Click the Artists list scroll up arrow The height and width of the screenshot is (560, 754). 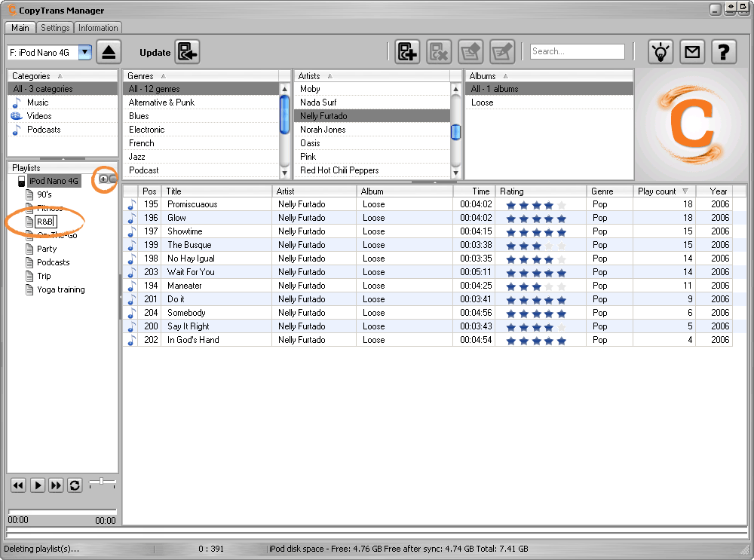tap(455, 89)
